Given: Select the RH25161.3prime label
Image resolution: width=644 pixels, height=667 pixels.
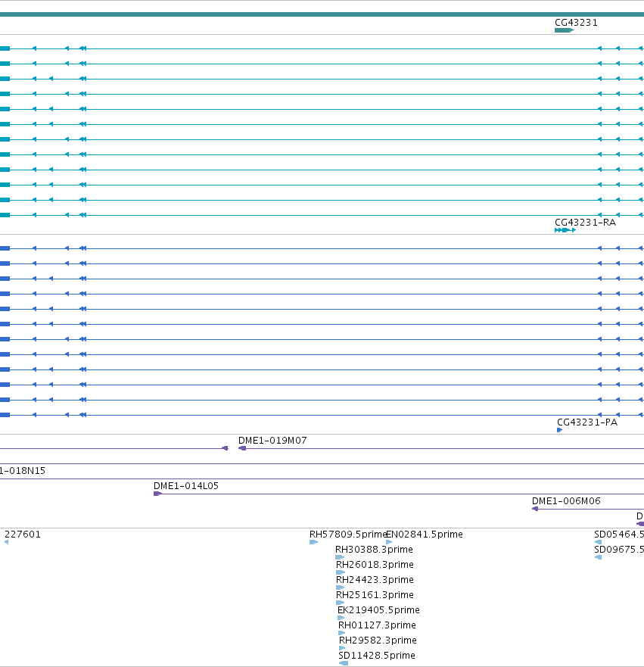Looking at the screenshot, I should click(x=375, y=594).
